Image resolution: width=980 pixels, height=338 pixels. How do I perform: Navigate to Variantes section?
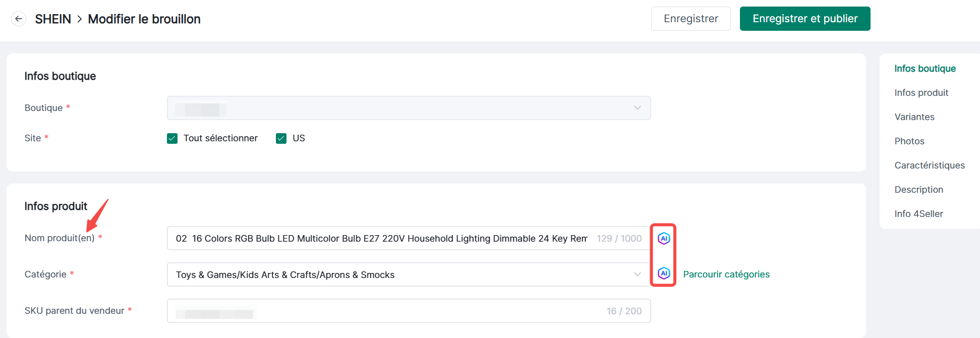click(914, 117)
